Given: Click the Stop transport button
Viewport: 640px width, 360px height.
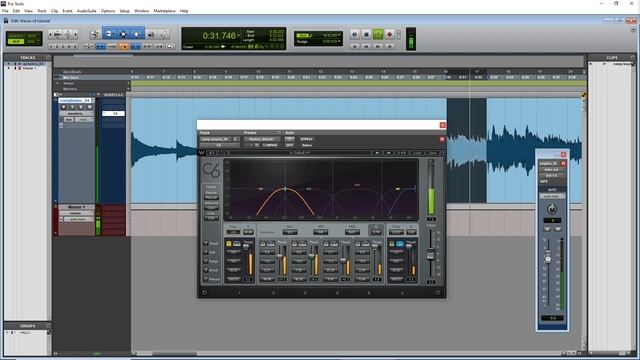Looking at the screenshot, I should [366, 35].
